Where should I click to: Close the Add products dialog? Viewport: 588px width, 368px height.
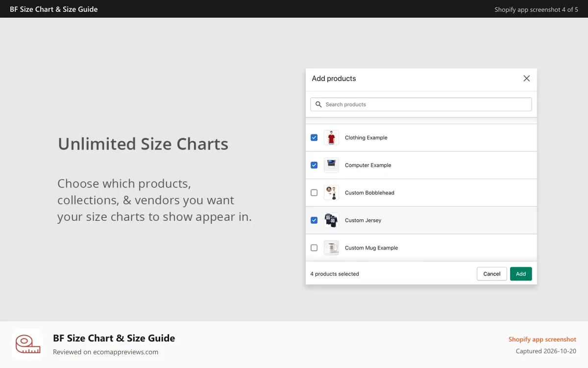pyautogui.click(x=527, y=79)
